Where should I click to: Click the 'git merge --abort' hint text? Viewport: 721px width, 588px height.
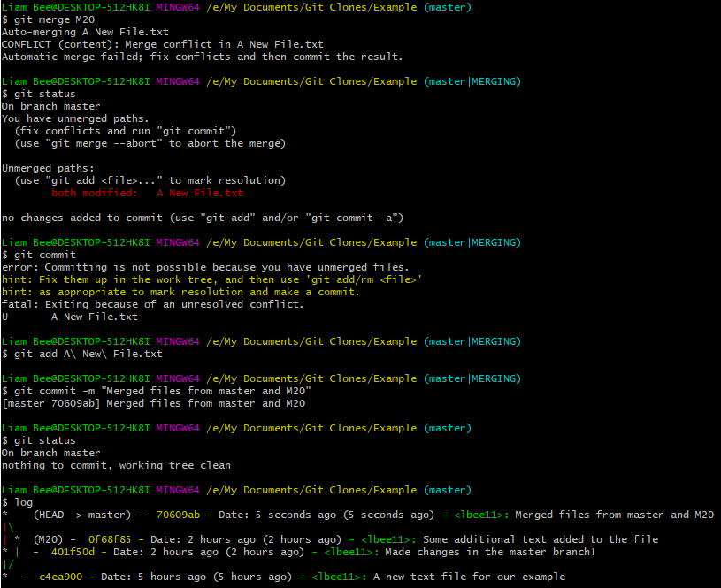coord(150,143)
